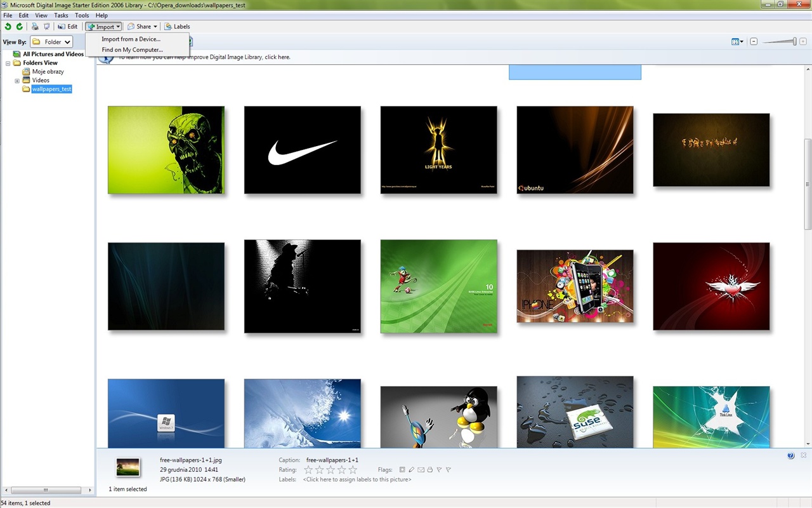812x508 pixels.
Task: Select the wallpapers_test folder
Action: pos(51,89)
